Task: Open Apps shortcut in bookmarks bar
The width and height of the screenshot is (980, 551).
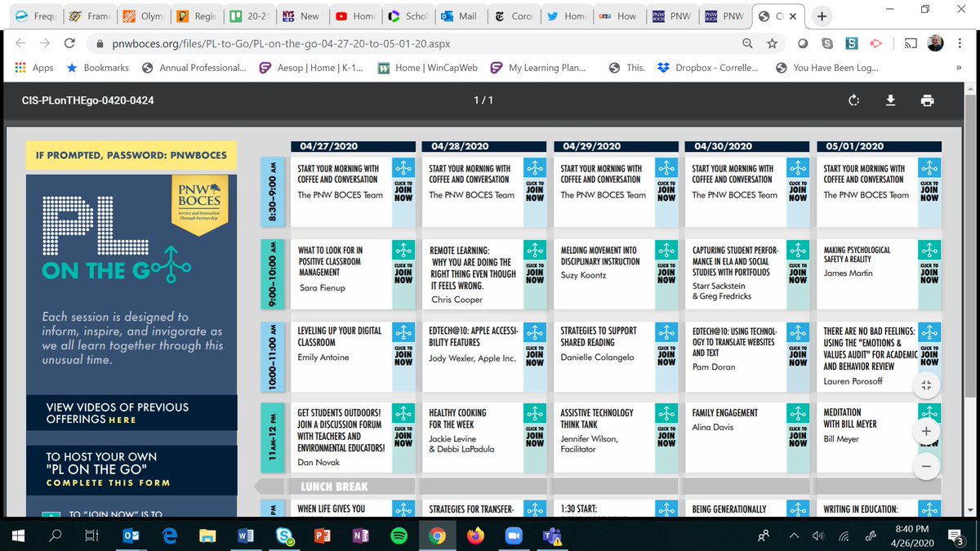Action: [34, 68]
